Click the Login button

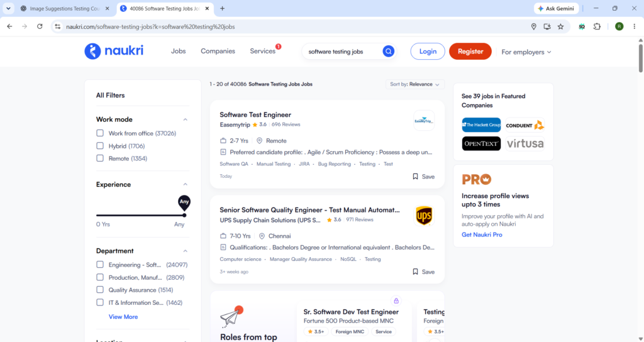point(428,52)
